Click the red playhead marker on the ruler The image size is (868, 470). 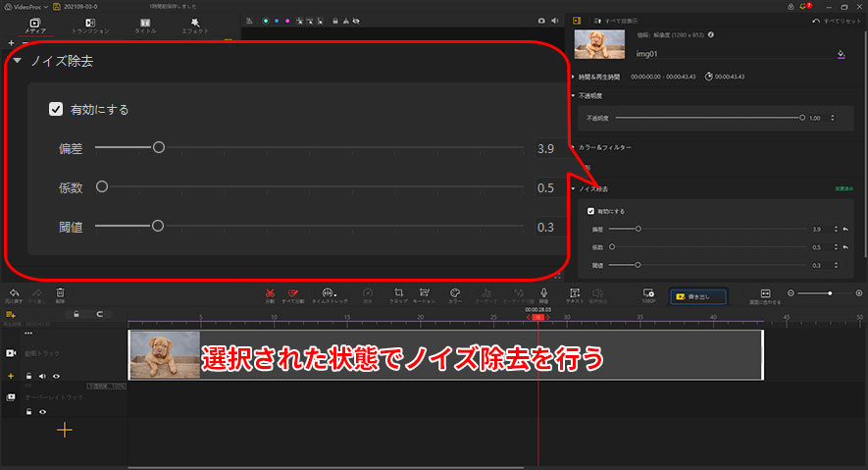(538, 317)
